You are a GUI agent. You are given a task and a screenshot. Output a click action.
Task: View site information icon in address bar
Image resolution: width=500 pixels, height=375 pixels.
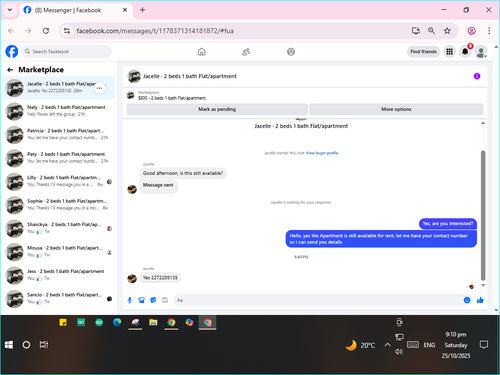coord(67,31)
